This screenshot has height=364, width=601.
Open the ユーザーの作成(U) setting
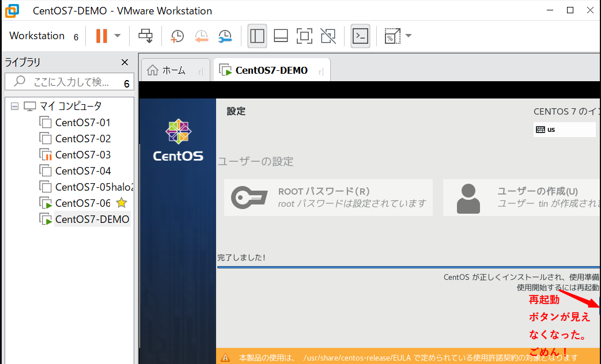point(522,198)
